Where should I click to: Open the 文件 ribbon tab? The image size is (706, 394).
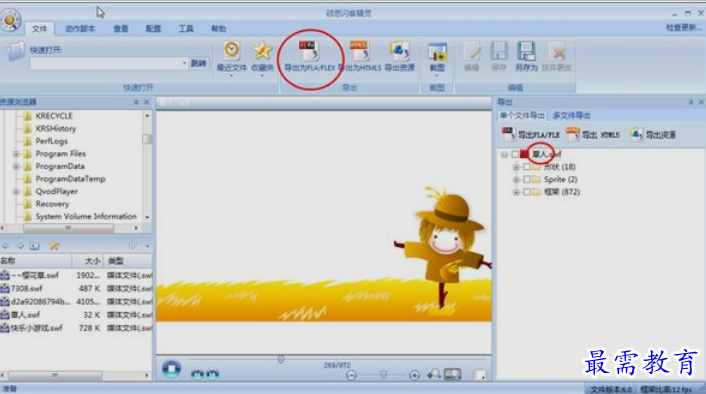point(39,29)
